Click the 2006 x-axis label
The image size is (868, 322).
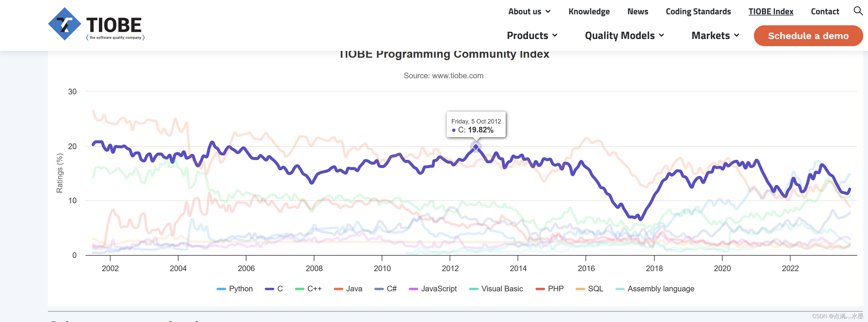pos(246,268)
